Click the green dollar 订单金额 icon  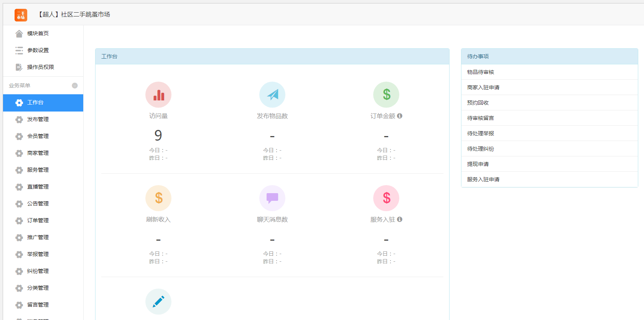click(x=386, y=95)
